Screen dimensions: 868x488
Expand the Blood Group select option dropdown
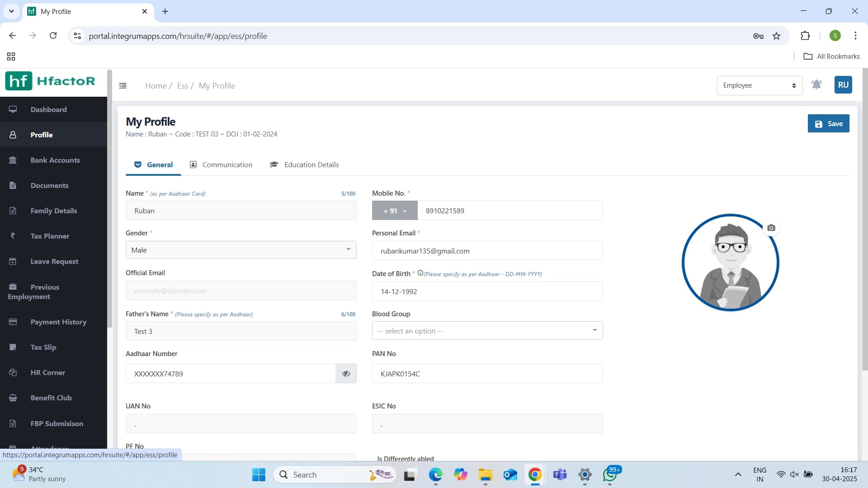(487, 331)
